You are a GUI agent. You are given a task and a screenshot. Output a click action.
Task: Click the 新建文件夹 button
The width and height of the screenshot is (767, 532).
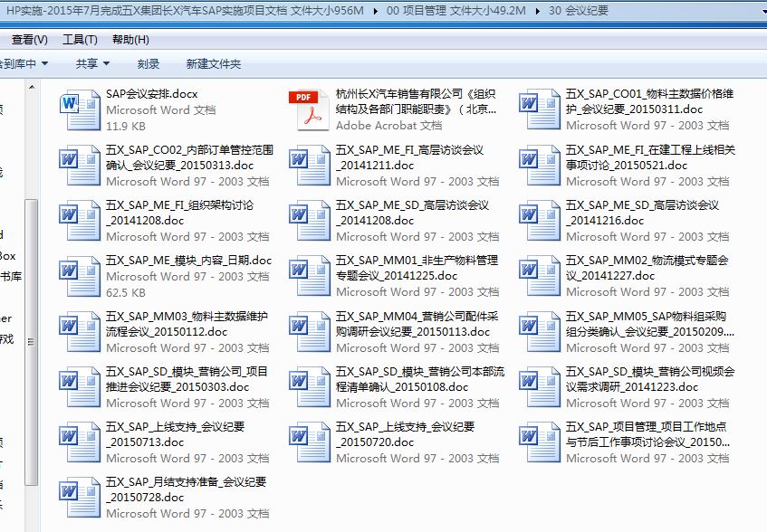[x=214, y=63]
